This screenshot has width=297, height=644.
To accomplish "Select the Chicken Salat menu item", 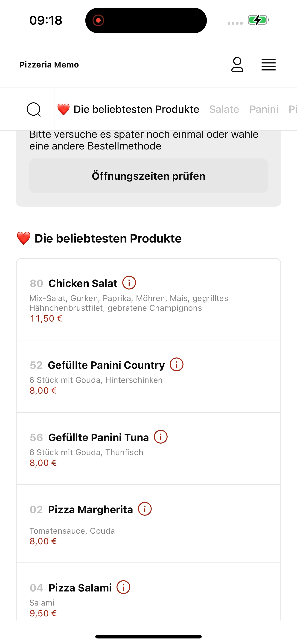I will tap(148, 299).
